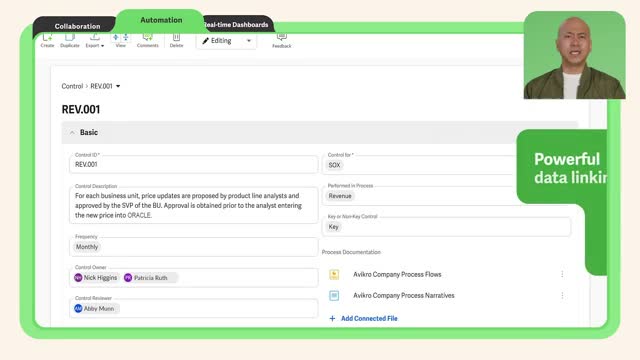Image resolution: width=640 pixels, height=360 pixels.
Task: Click the Duplicate toolbar icon
Action: 70,40
